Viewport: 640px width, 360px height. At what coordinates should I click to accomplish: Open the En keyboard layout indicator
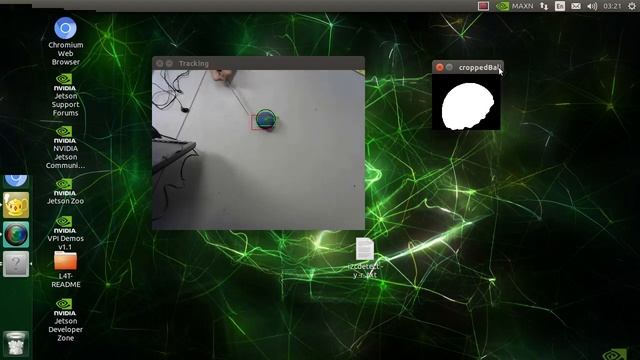coord(560,6)
